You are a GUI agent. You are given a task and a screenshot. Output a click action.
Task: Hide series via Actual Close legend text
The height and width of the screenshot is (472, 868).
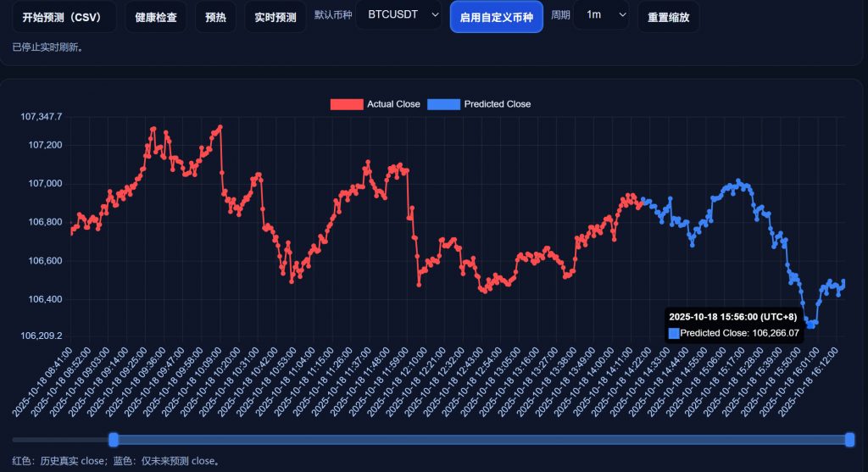coord(393,104)
